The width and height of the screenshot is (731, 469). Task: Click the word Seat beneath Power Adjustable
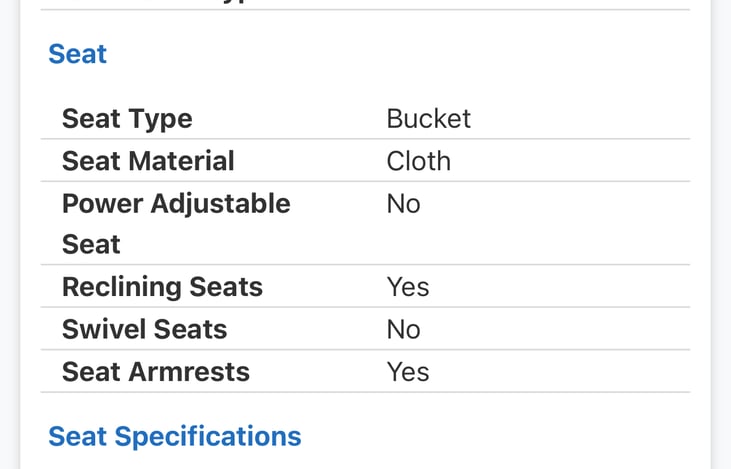pyautogui.click(x=91, y=245)
